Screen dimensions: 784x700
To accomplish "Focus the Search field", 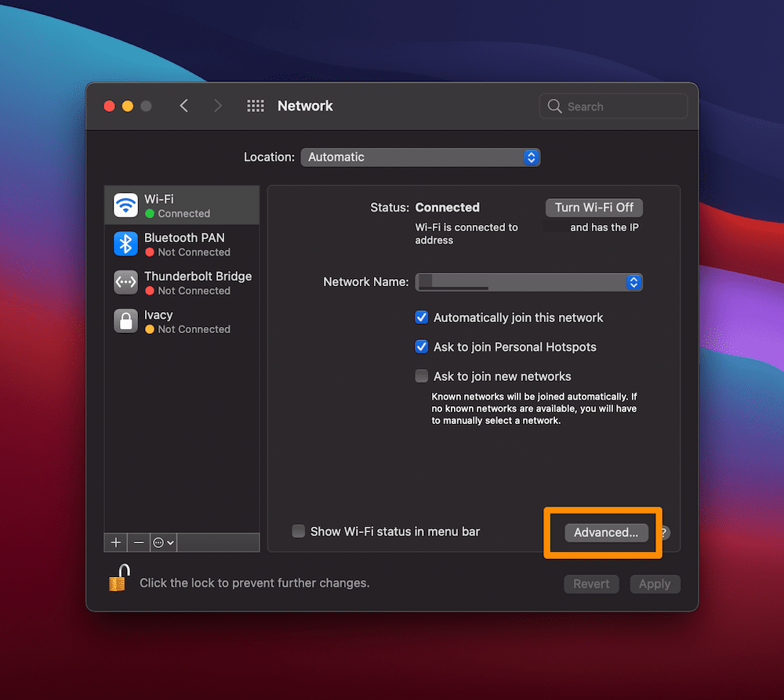I will pos(613,106).
